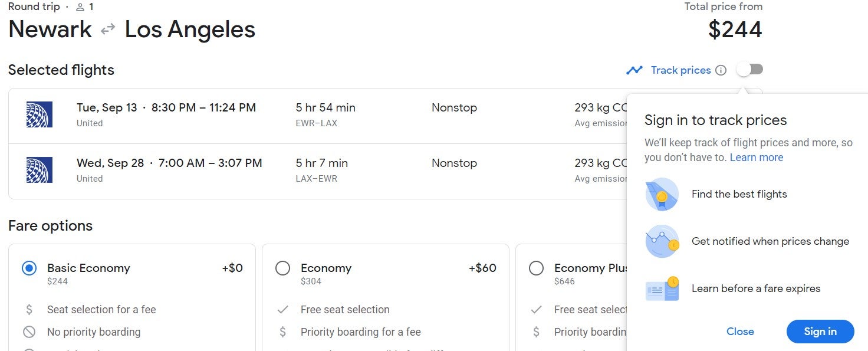This screenshot has width=868, height=351.
Task: Click the Track prices trend line icon
Action: [634, 70]
